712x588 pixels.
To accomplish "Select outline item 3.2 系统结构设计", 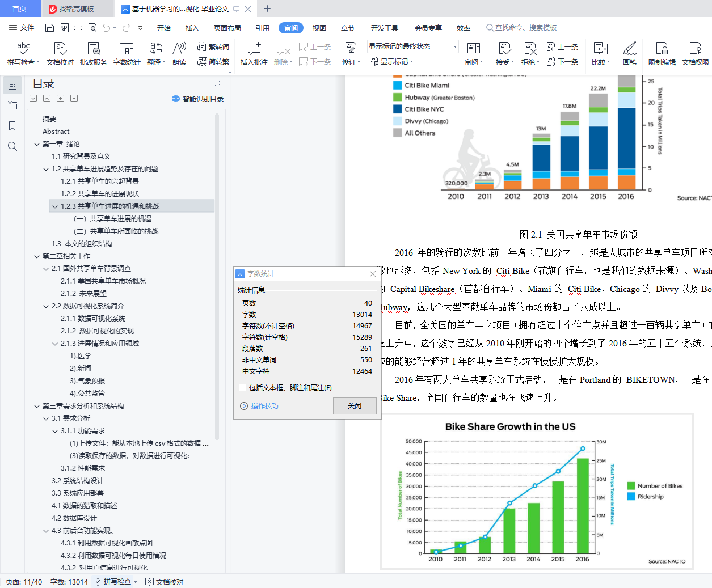I will pyautogui.click(x=78, y=481).
